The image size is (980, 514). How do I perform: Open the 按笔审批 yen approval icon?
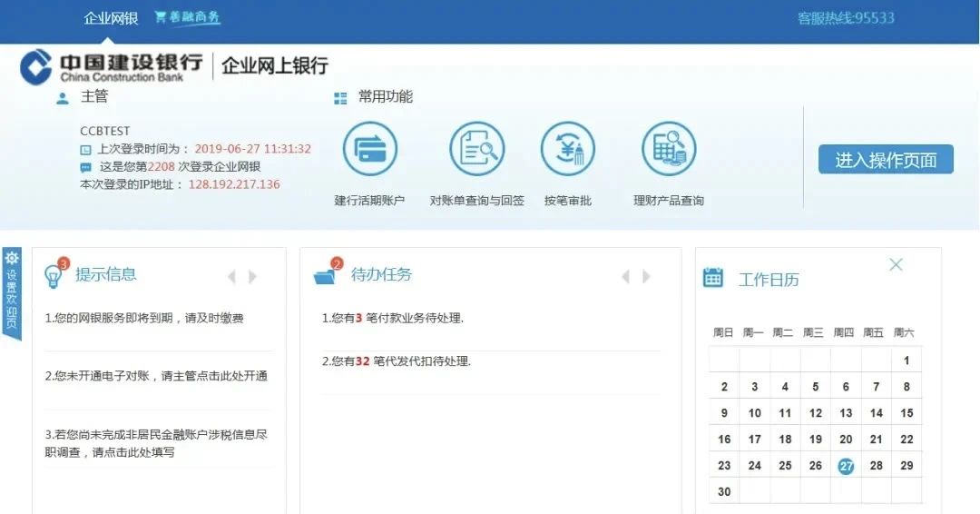(x=567, y=149)
